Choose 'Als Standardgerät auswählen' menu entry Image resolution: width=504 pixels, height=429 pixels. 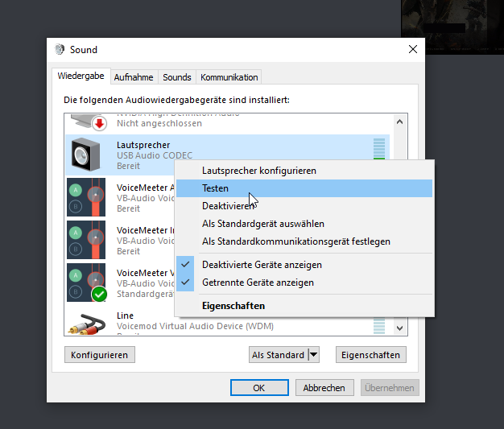[x=262, y=224]
